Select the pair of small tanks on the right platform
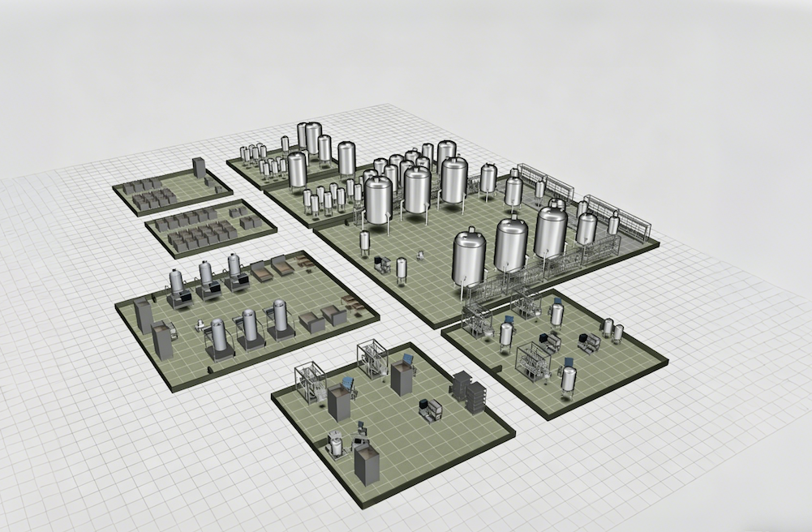This screenshot has height=532, width=812. (x=612, y=329)
